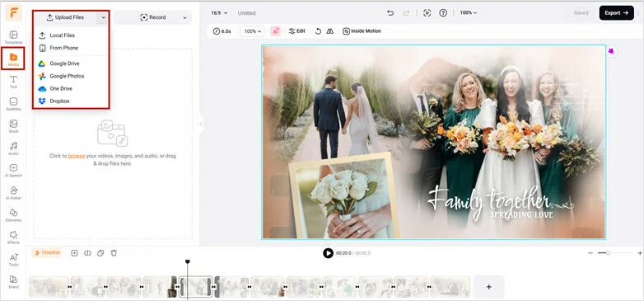644x301 pixels.
Task: Click the Untitled project name field
Action: pyautogui.click(x=246, y=13)
